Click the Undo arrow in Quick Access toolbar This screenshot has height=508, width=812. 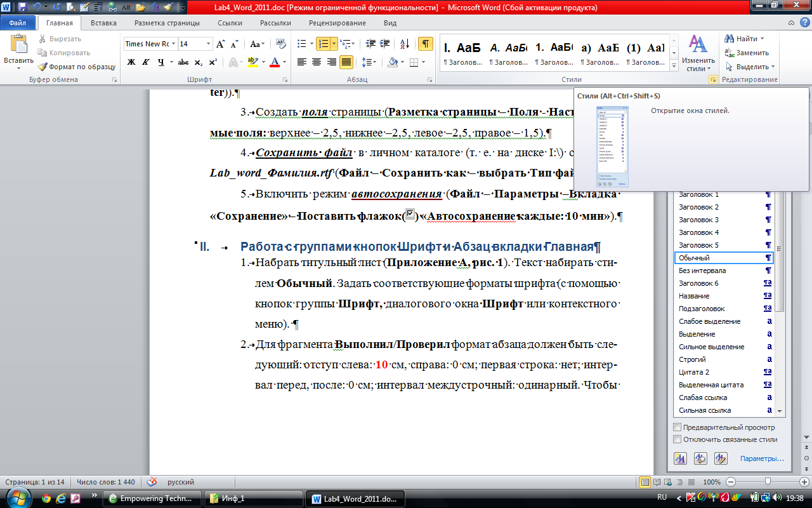tap(36, 8)
